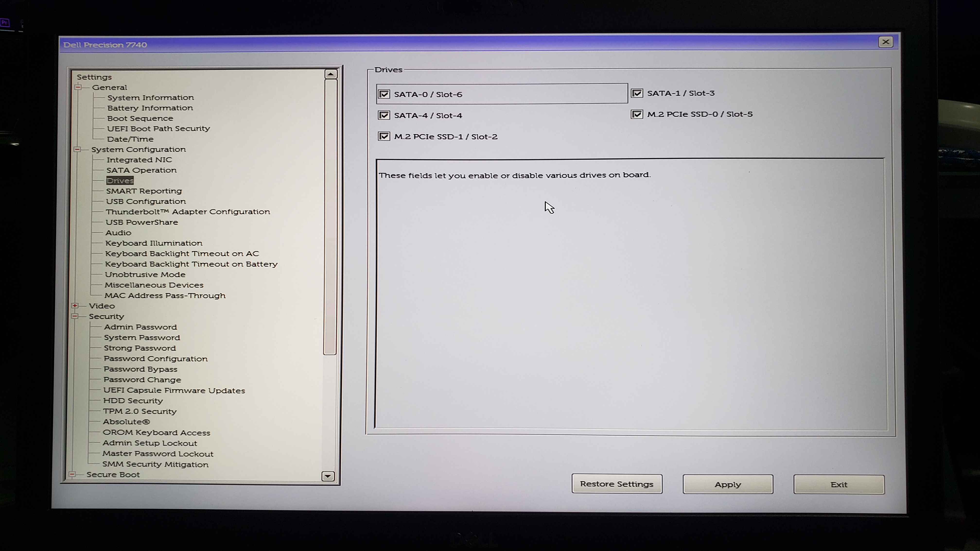The height and width of the screenshot is (551, 980).
Task: Select Boot Sequence
Action: point(140,118)
